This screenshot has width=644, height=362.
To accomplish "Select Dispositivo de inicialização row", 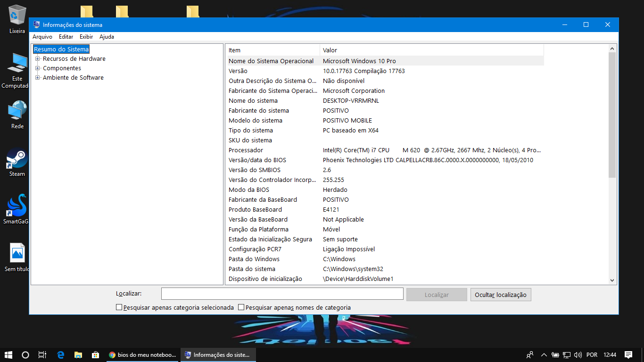I will tap(385, 279).
